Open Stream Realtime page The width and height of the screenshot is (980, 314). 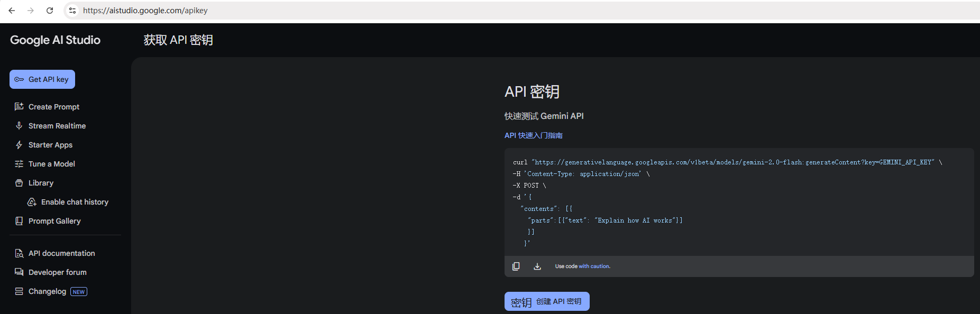[x=57, y=126]
